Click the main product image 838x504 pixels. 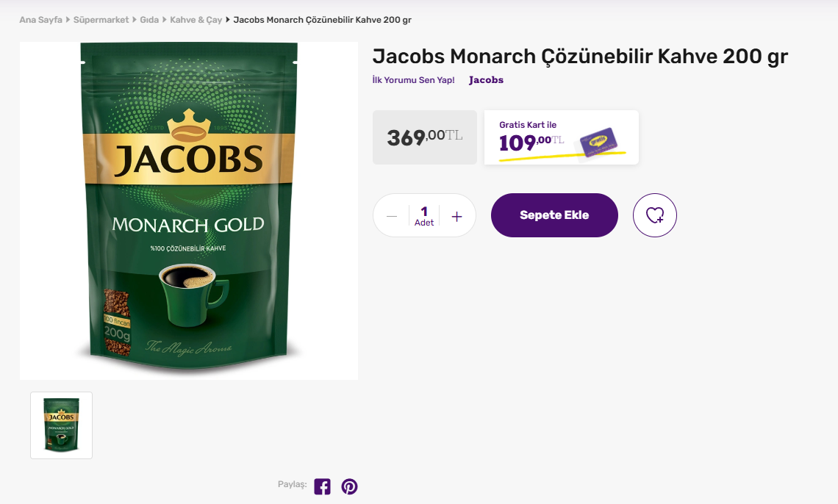click(x=189, y=211)
